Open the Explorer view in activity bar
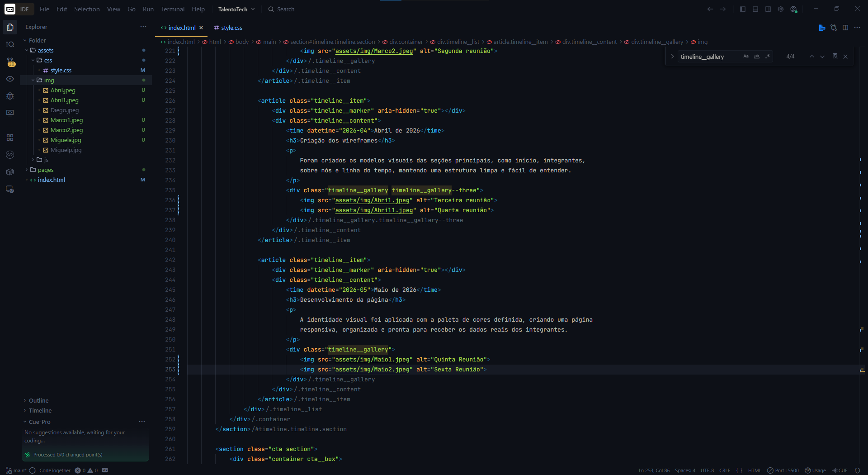This screenshot has width=868, height=475. coord(10,27)
